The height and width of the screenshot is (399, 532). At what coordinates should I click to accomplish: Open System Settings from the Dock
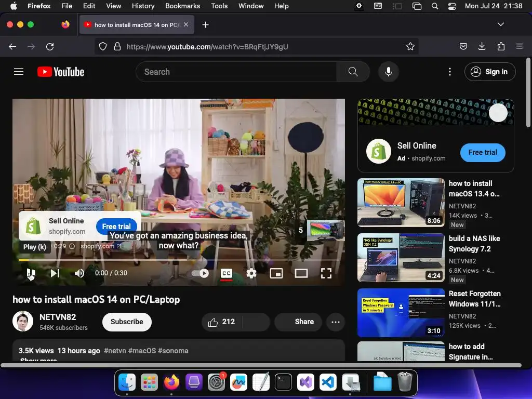pyautogui.click(x=216, y=382)
